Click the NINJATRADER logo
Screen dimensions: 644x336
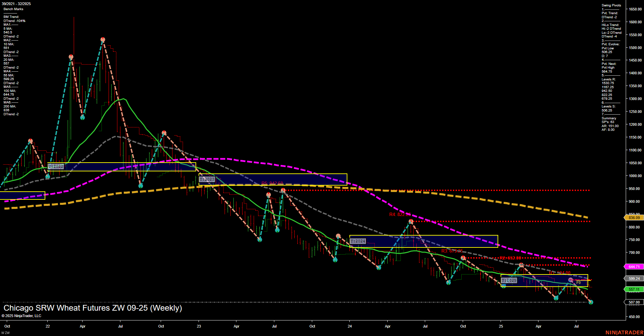click(625, 333)
